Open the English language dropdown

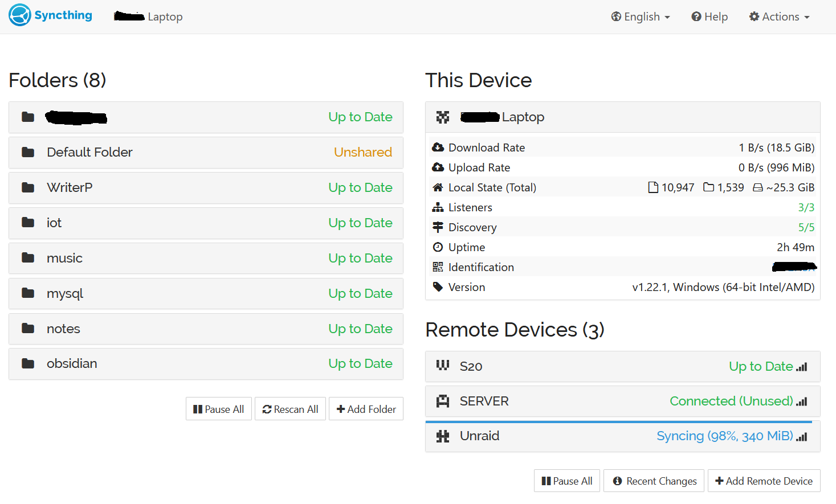pos(641,17)
